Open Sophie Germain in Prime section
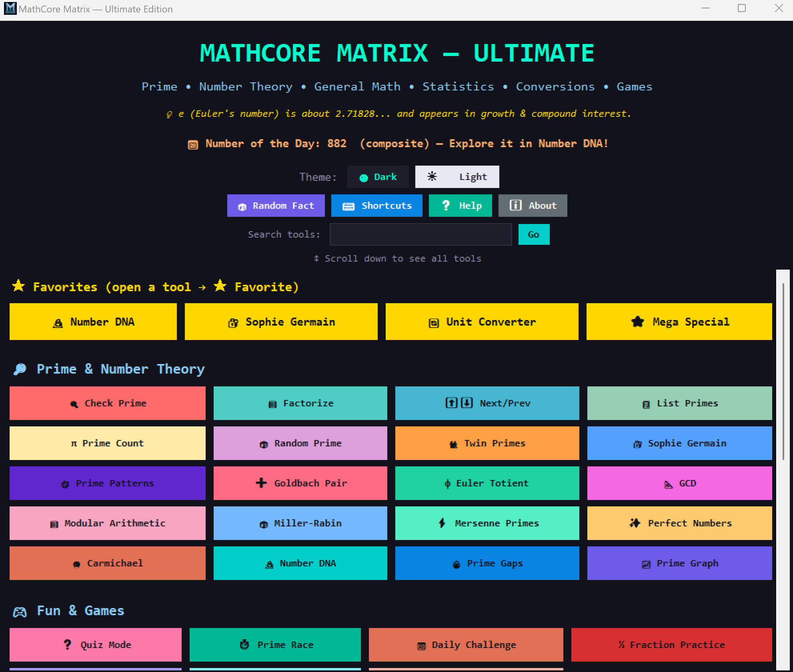 [679, 443]
